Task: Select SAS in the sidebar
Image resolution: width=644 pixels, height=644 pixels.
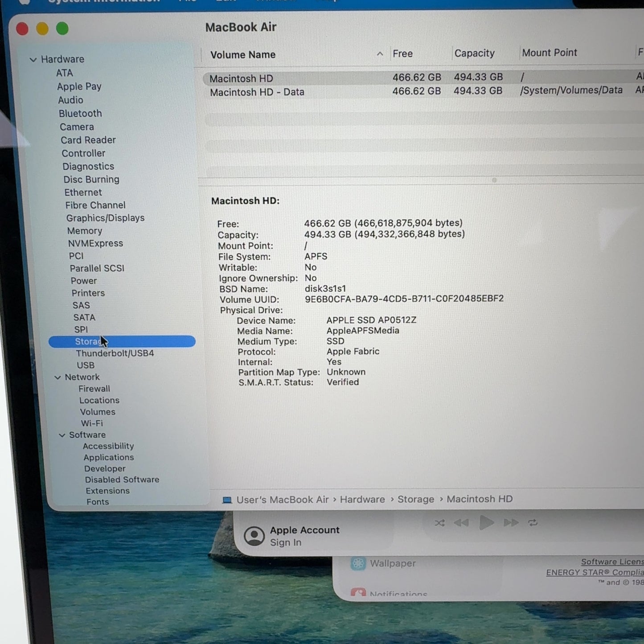Action: tap(81, 305)
